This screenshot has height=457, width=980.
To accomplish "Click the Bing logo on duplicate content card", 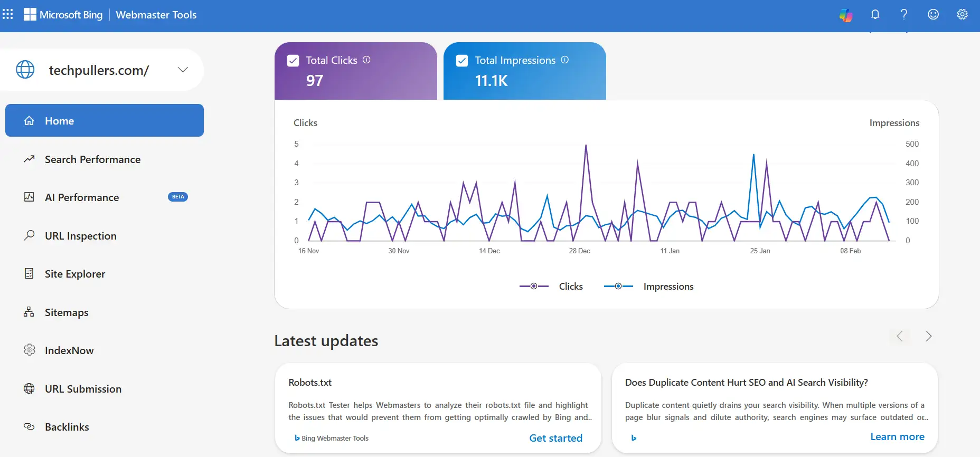I will pos(634,438).
